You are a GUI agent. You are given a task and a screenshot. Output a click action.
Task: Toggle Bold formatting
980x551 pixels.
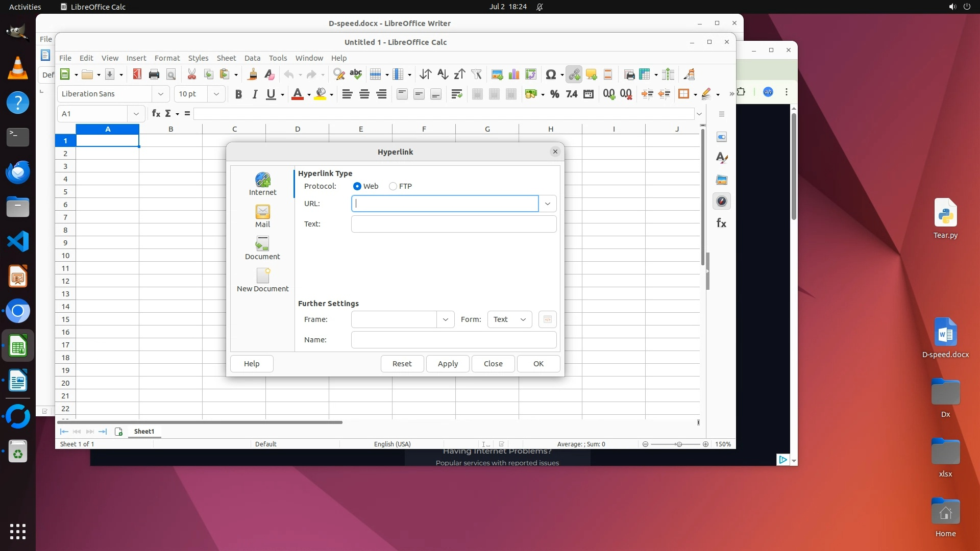point(238,94)
